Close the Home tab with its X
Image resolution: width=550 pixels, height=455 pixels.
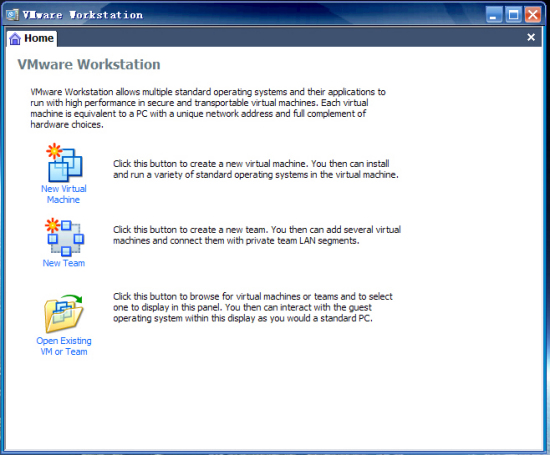[x=531, y=37]
